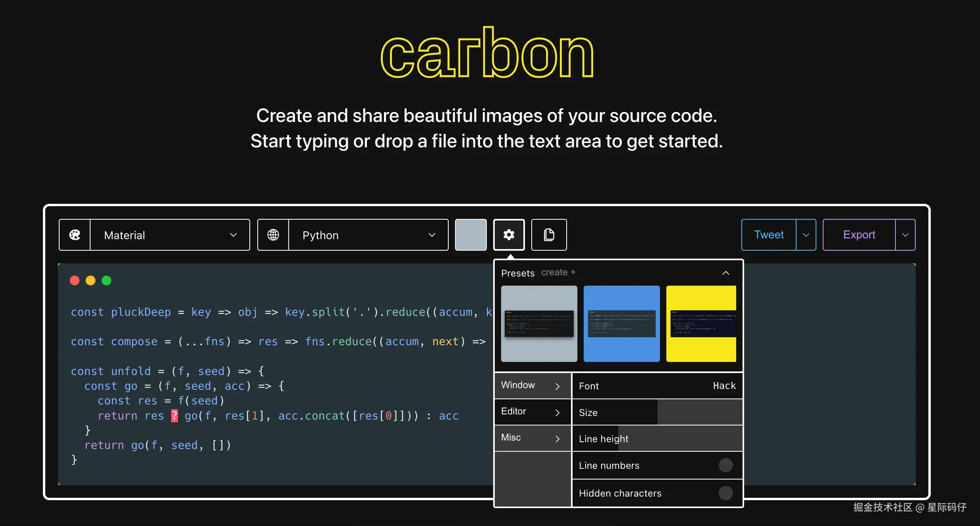
Task: Click the green window dot
Action: [x=106, y=280]
